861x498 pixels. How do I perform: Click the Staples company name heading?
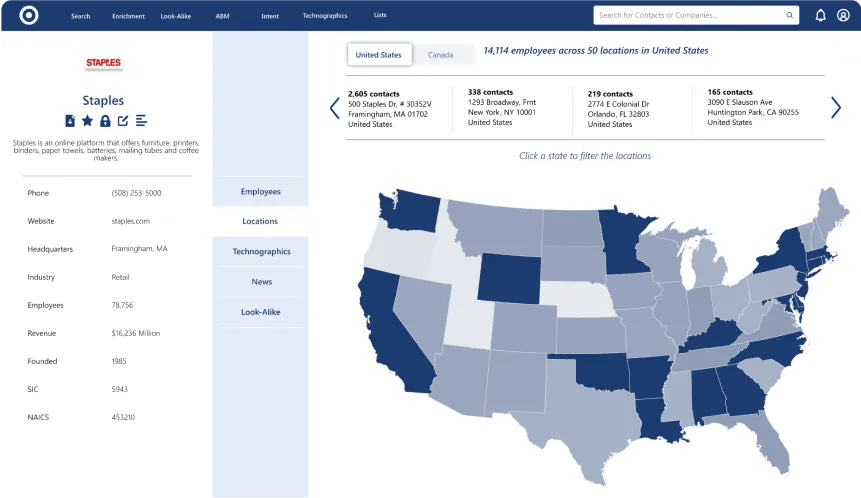tap(103, 100)
